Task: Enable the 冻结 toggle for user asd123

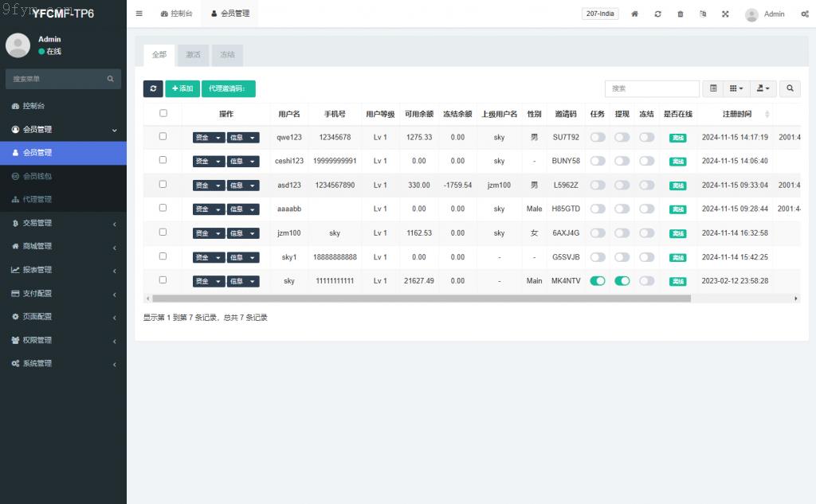Action: (646, 185)
